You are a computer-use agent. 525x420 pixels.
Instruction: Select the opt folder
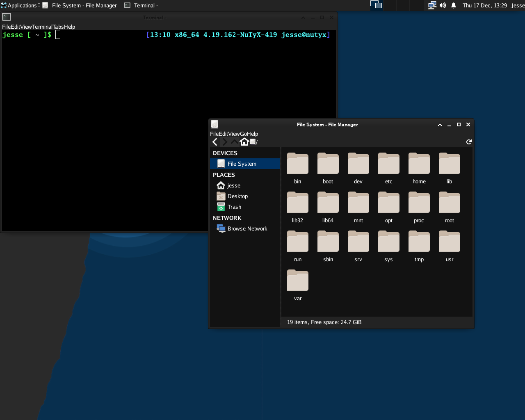point(389,208)
